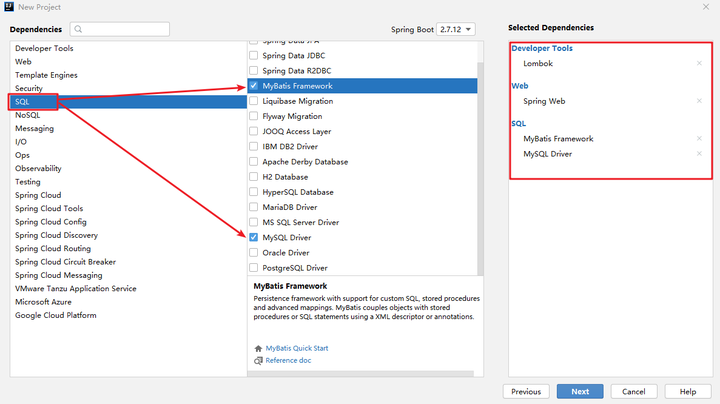Uncheck MyBatis Framework checkbox

click(x=253, y=86)
